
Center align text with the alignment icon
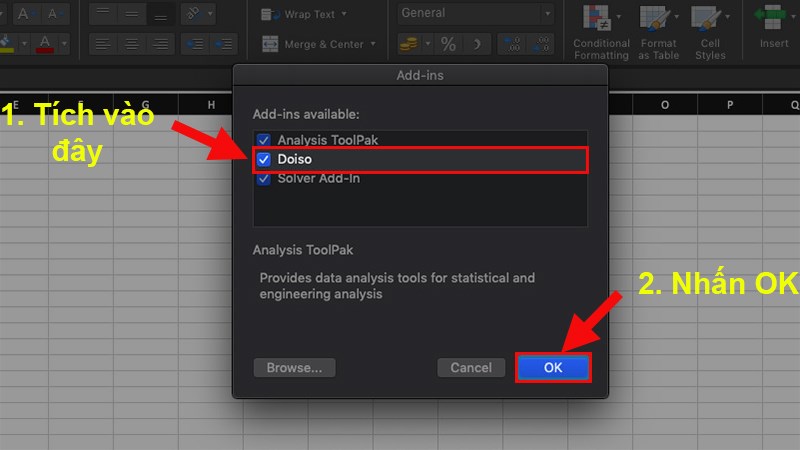tap(132, 44)
